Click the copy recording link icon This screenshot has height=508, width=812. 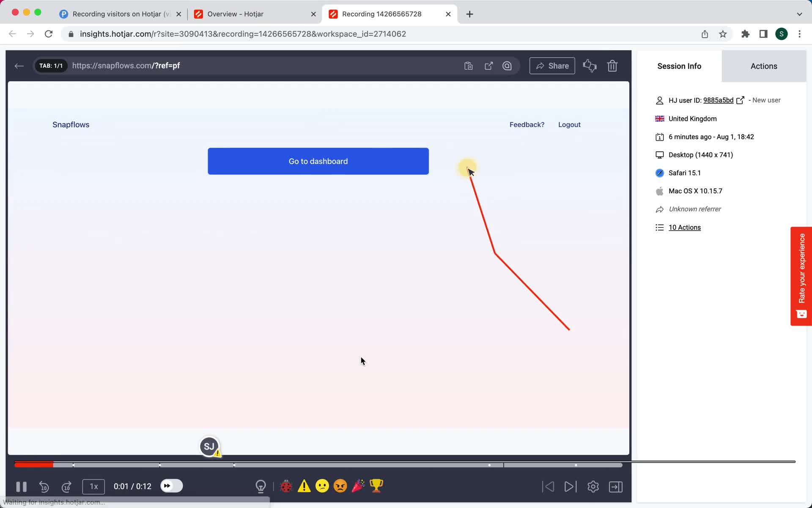(468, 66)
